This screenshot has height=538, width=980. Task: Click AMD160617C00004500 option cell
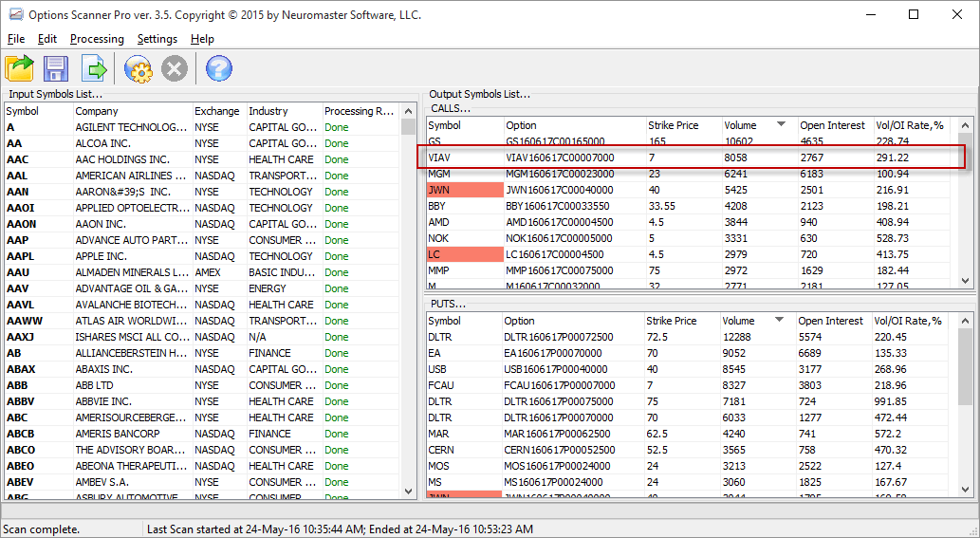tap(560, 222)
